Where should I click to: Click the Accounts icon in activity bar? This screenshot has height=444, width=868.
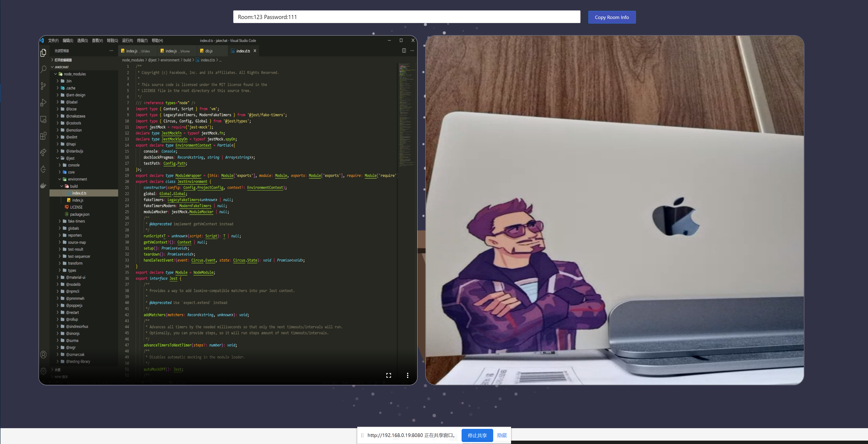(x=43, y=355)
